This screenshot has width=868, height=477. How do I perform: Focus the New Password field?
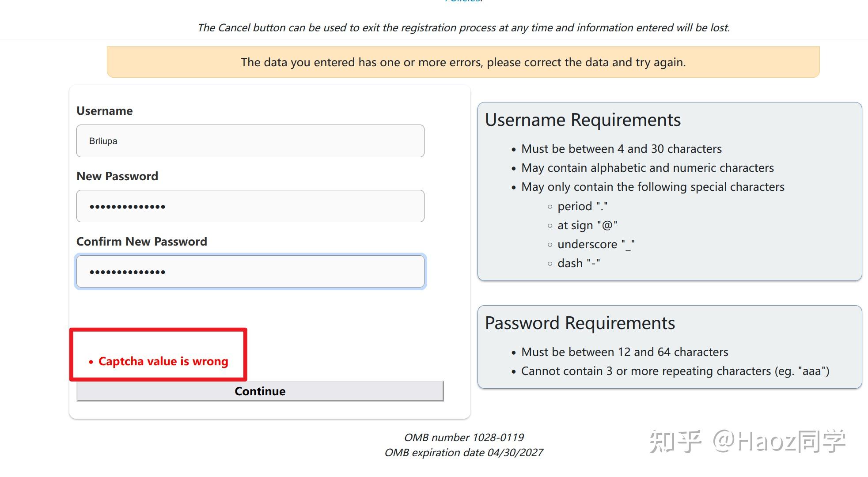(250, 206)
